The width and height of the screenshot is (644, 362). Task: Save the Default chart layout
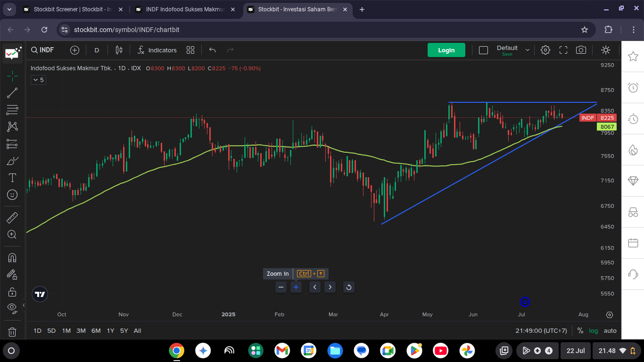(507, 54)
